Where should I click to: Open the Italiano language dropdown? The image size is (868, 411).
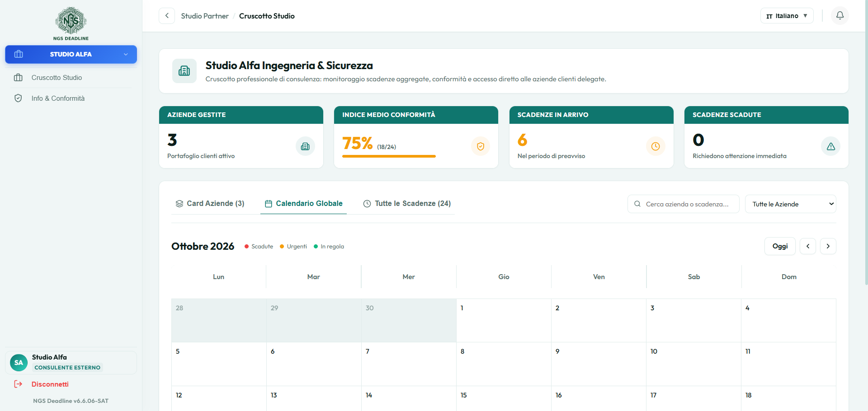[787, 16]
